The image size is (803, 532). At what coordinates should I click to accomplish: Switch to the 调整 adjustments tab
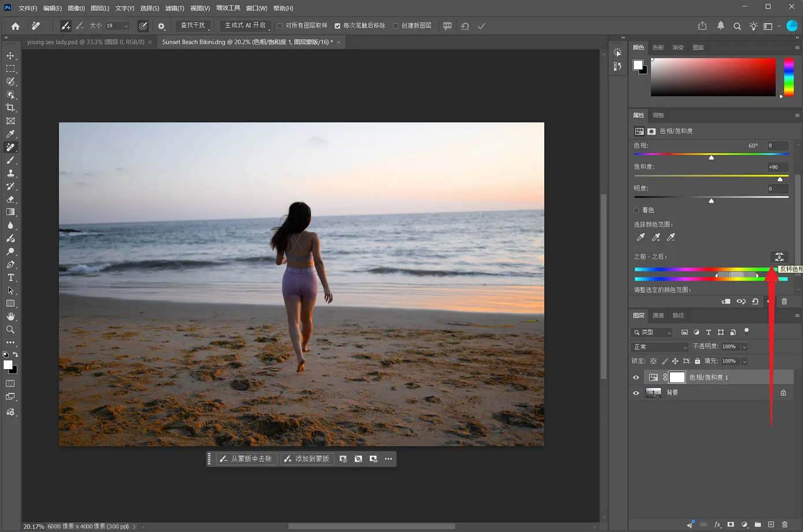pyautogui.click(x=658, y=115)
